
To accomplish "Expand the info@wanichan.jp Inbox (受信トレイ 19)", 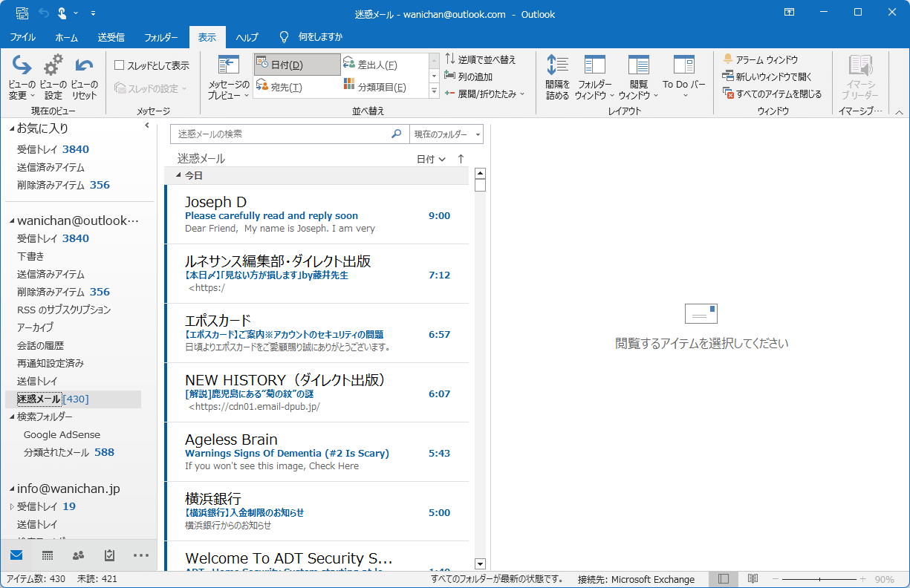I will click(12, 507).
